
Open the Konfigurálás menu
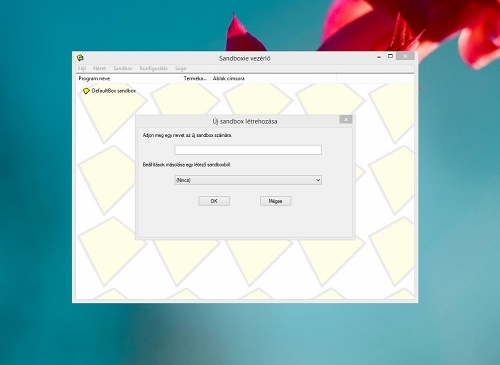154,68
